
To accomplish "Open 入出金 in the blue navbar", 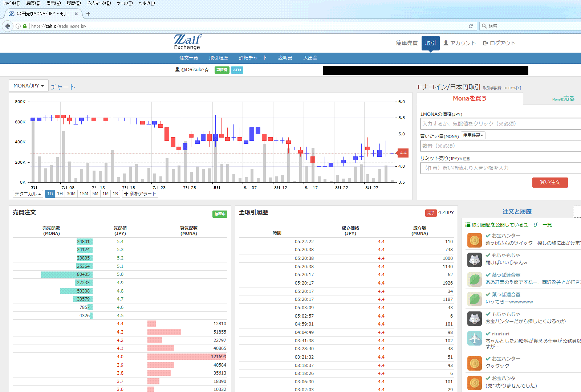I will (x=310, y=58).
